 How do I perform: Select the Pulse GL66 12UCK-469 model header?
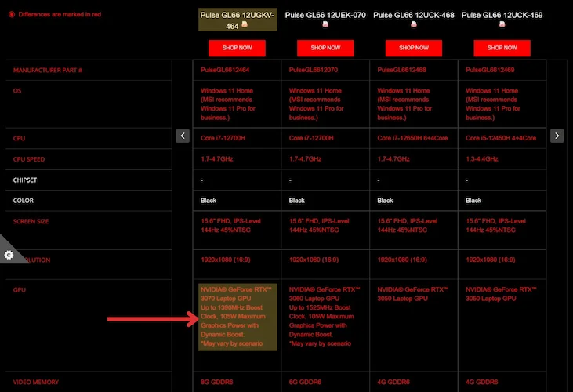[502, 16]
